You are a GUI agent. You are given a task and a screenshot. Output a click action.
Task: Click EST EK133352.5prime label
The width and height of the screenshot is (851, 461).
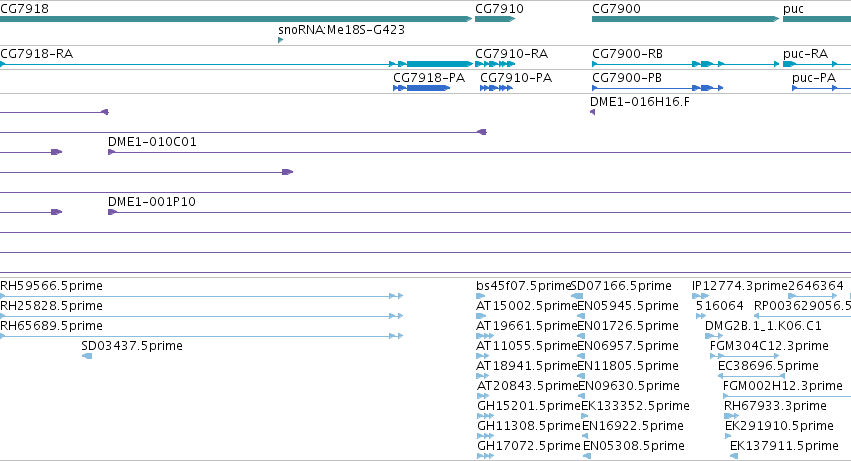point(635,406)
